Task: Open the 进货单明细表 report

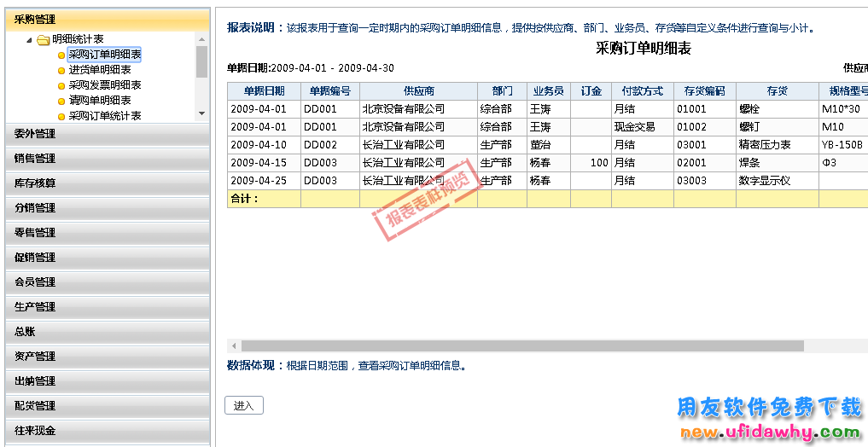Action: [x=100, y=70]
